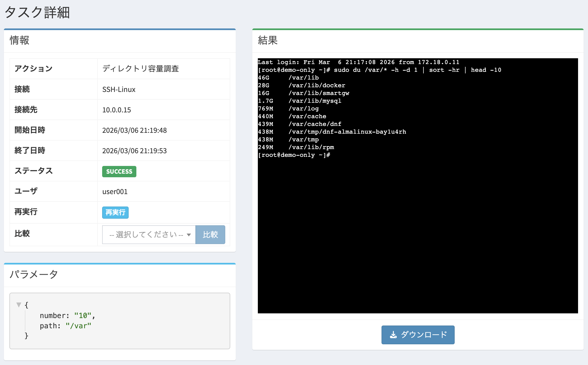Click the SUCCESS status badge

coord(119,171)
